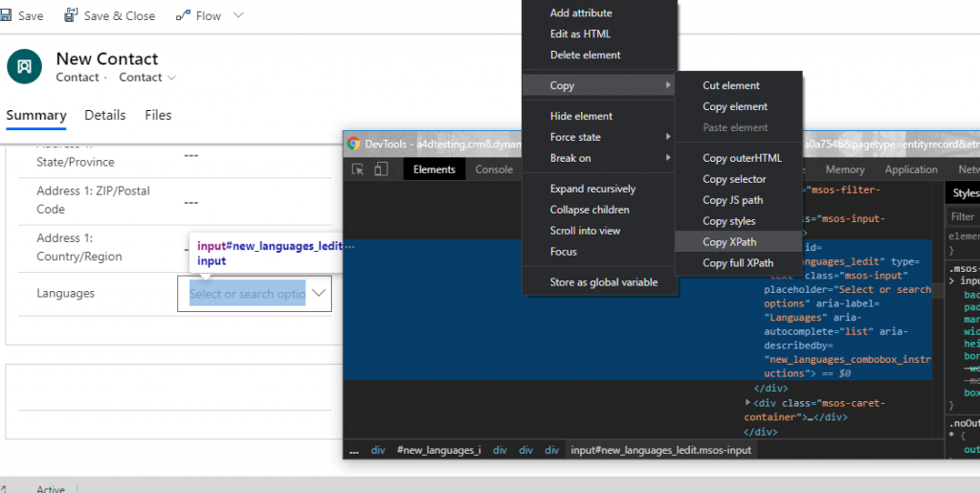Click the New Contact avatar icon
The height and width of the screenshot is (493, 980).
tap(25, 67)
